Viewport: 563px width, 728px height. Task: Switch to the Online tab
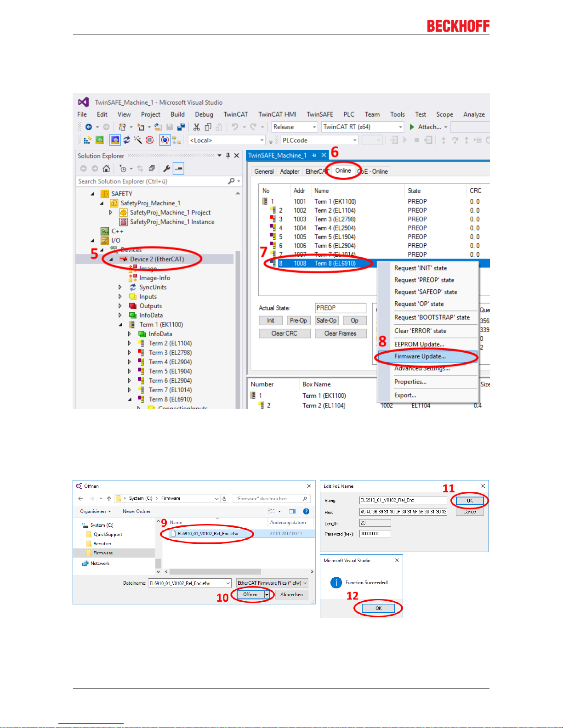[x=343, y=170]
